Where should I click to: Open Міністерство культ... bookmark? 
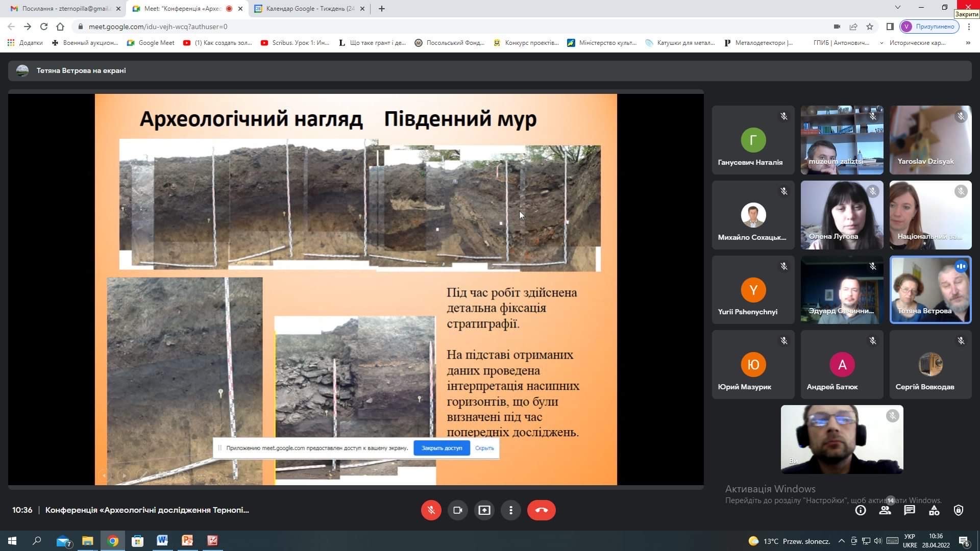602,43
